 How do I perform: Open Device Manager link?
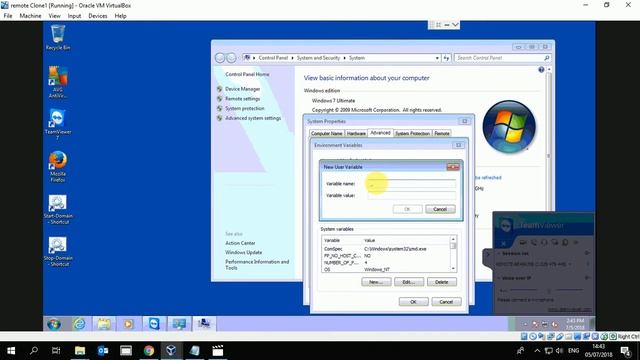(242, 89)
